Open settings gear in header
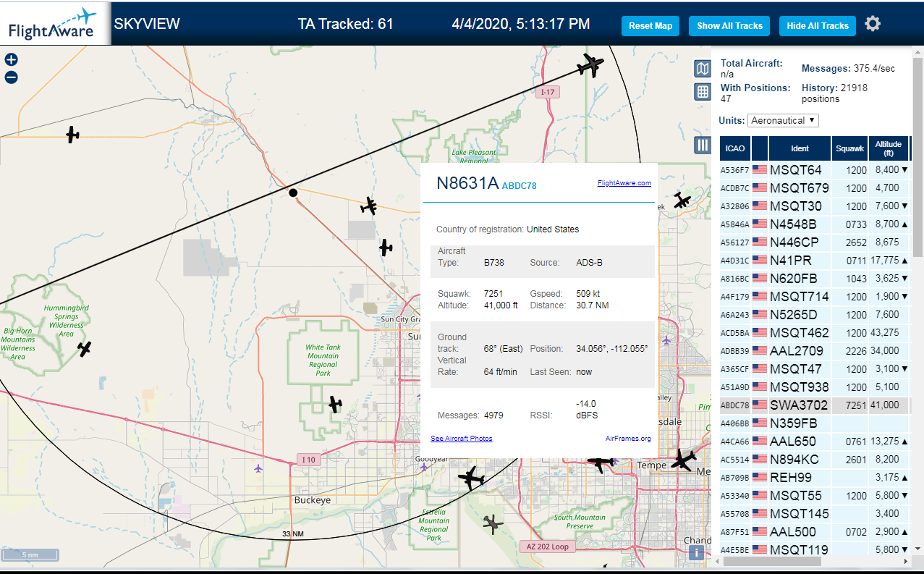924x574 pixels. tap(873, 24)
